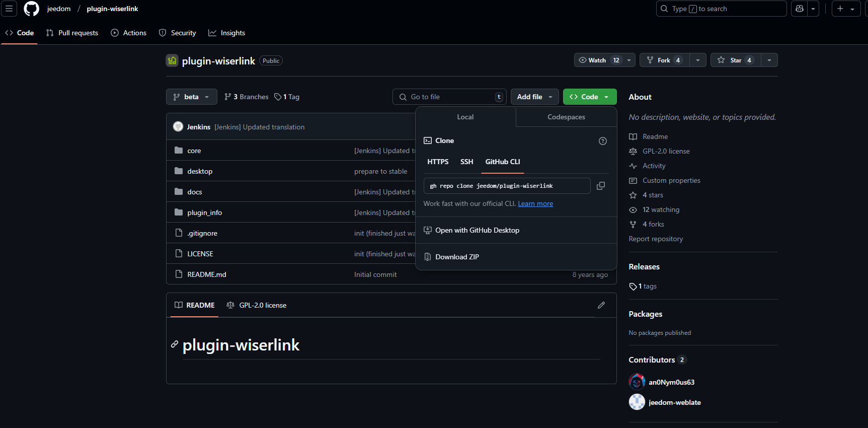Open the Add file dropdown
The height and width of the screenshot is (428, 868).
[x=535, y=97]
